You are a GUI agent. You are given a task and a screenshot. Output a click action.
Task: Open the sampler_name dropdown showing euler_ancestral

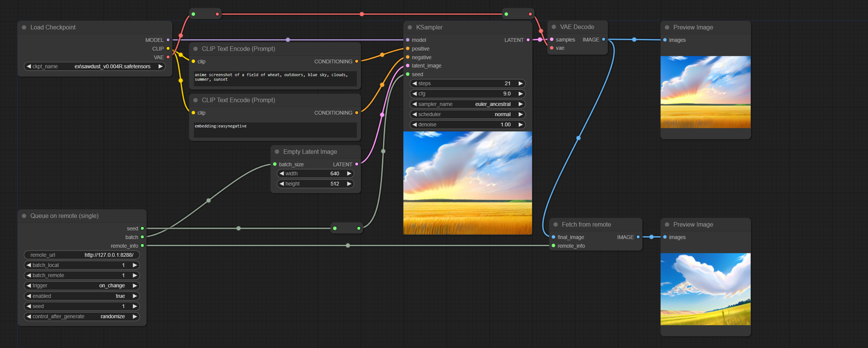468,104
